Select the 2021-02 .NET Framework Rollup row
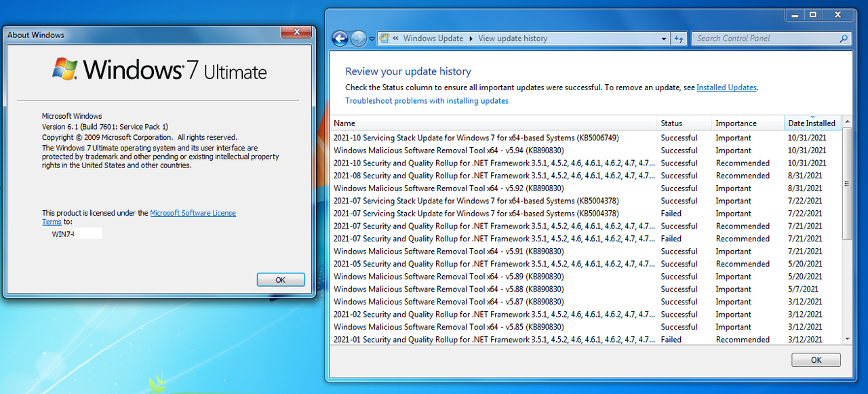 587,315
